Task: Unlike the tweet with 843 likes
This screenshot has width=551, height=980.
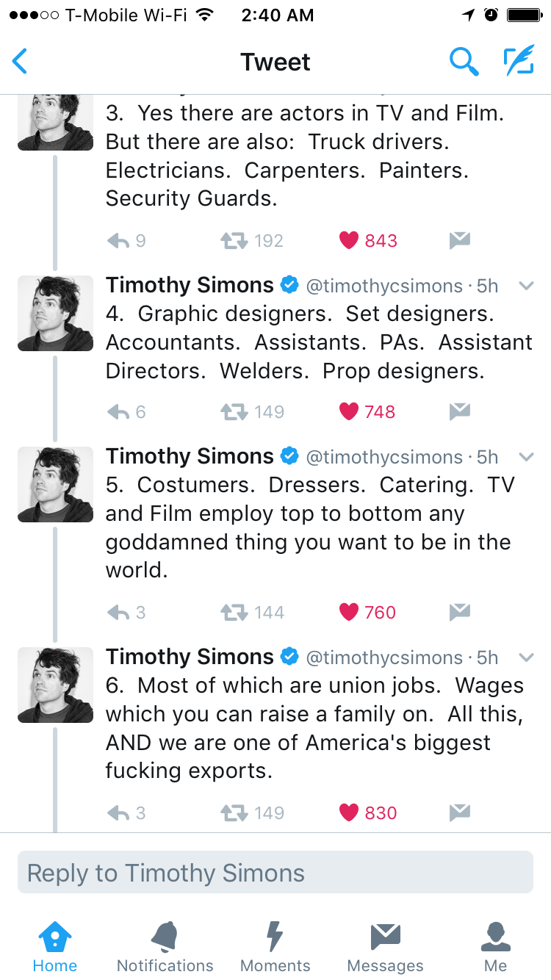Action: point(349,240)
